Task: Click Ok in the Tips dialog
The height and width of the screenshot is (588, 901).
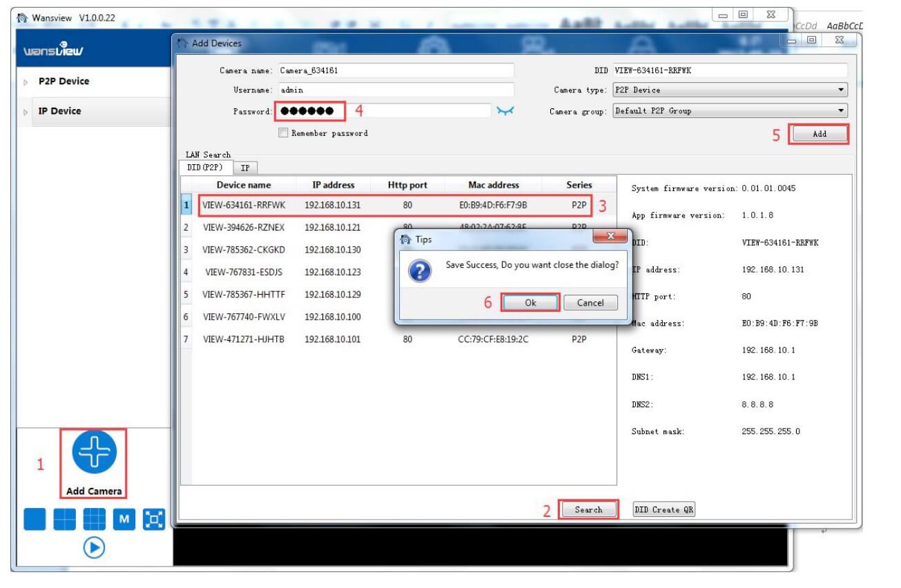Action: coord(530,302)
